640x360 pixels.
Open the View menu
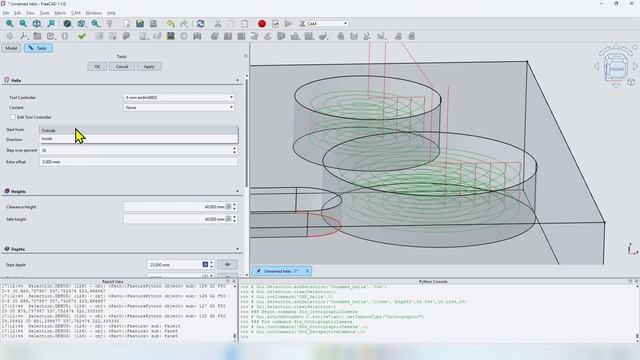click(30, 13)
